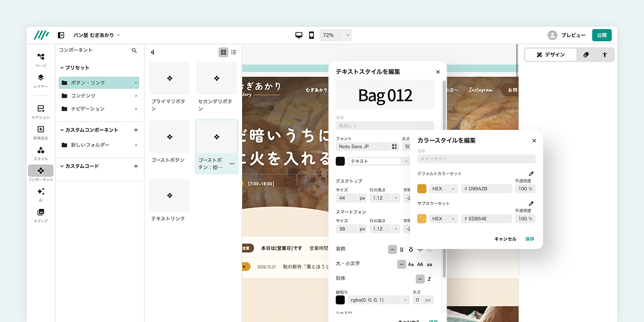Close the カラースタイルを編集 dialog
The image size is (644, 322).
click(534, 141)
